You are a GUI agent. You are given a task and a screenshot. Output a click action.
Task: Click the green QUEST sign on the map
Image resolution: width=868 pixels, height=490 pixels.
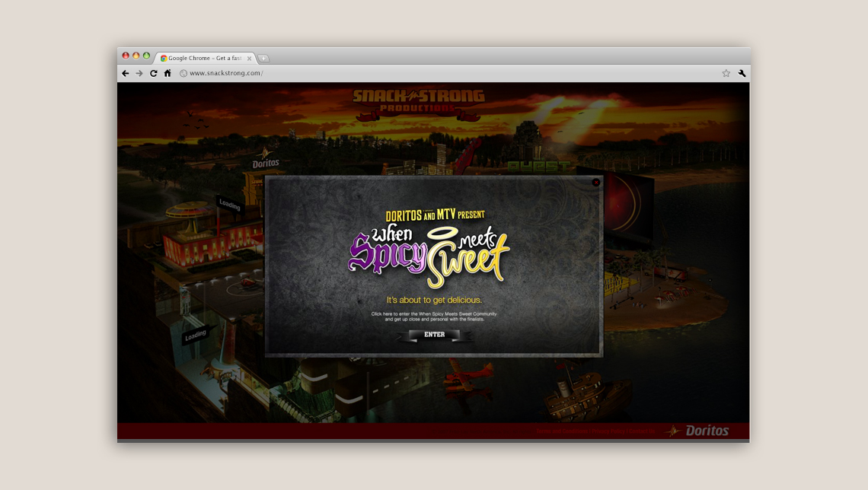pos(538,167)
